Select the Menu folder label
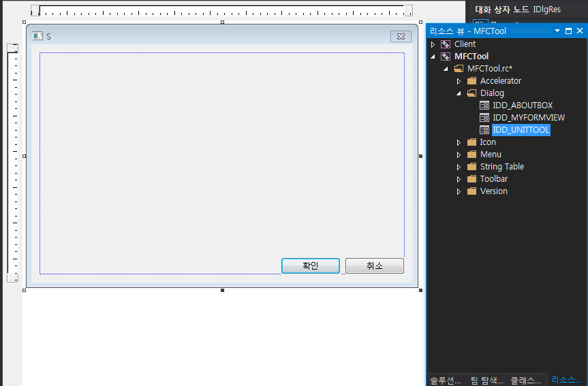 (x=491, y=155)
